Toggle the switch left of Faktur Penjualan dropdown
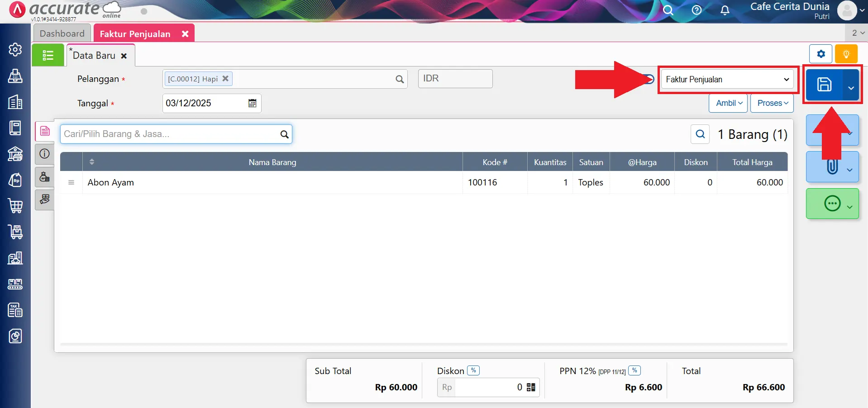This screenshot has height=408, width=868. (650, 79)
